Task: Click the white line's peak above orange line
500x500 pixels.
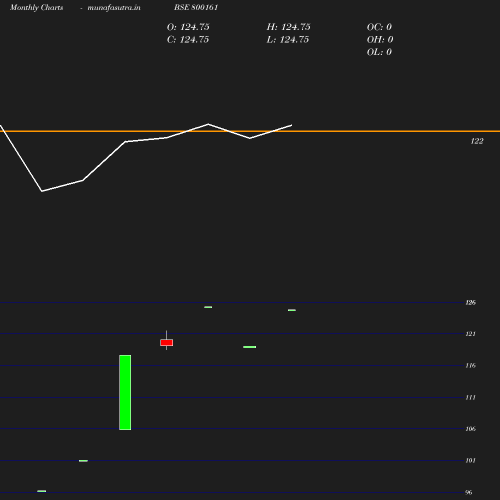Action: [208, 124]
